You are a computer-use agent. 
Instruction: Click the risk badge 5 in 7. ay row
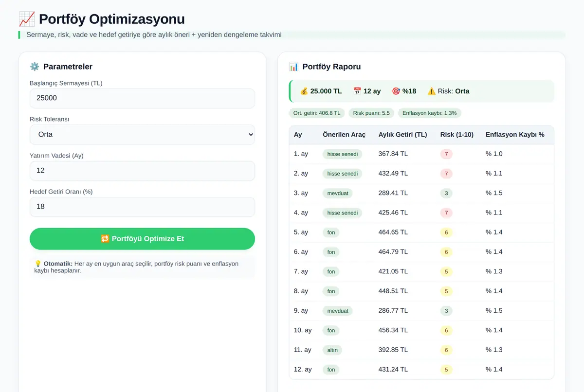(446, 271)
